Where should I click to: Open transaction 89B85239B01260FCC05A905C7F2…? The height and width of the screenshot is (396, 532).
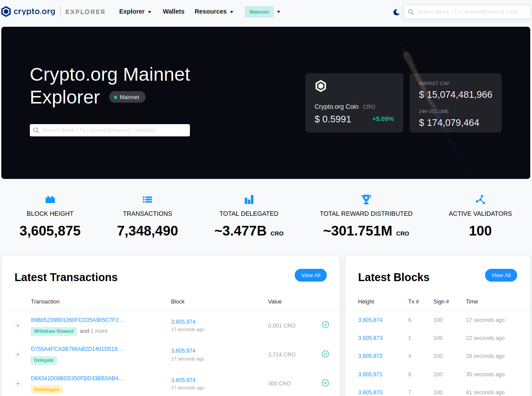click(78, 320)
